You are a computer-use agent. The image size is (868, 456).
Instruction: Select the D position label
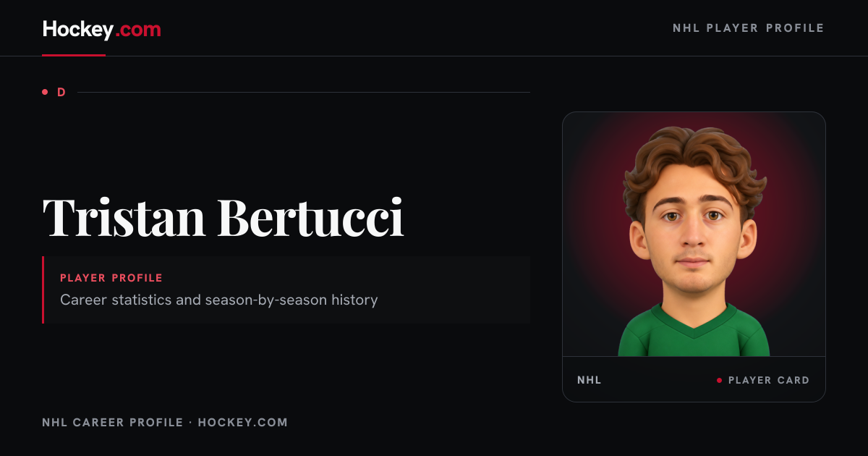point(61,92)
